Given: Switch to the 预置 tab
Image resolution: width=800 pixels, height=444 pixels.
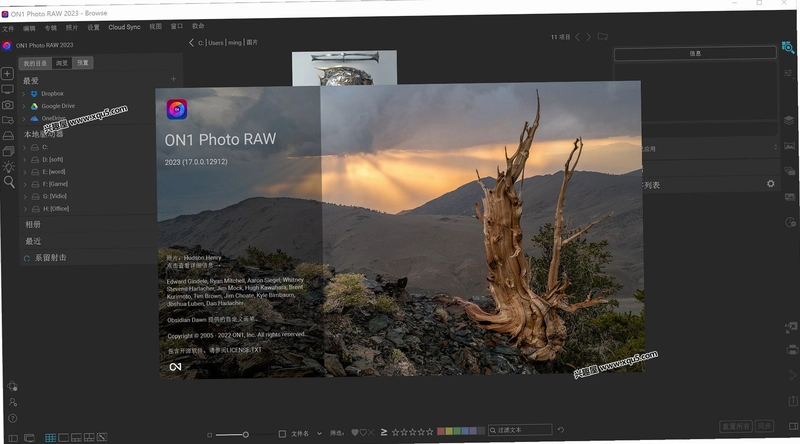Looking at the screenshot, I should (83, 62).
